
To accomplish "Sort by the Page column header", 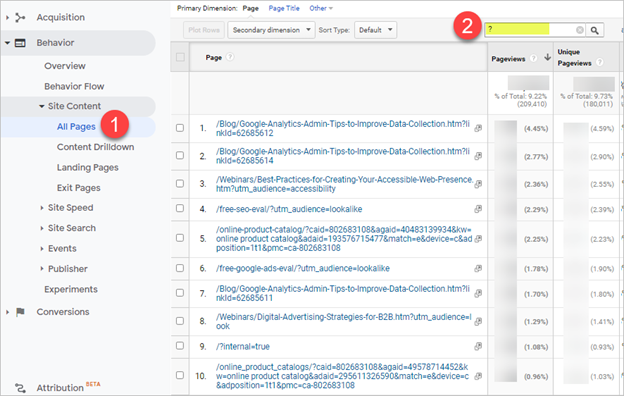I will tap(213, 57).
